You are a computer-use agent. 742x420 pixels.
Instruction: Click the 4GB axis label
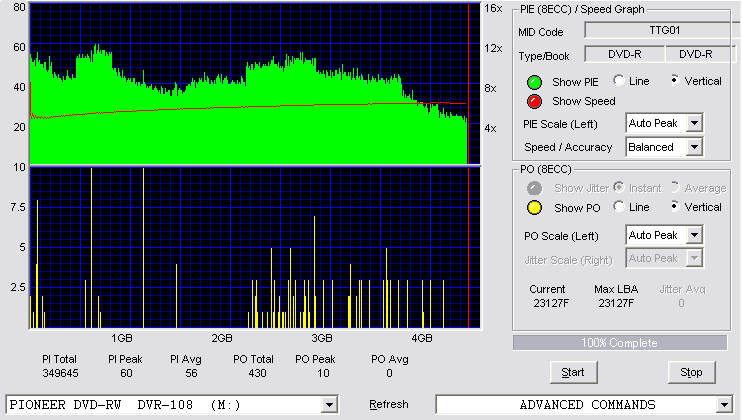pos(422,338)
